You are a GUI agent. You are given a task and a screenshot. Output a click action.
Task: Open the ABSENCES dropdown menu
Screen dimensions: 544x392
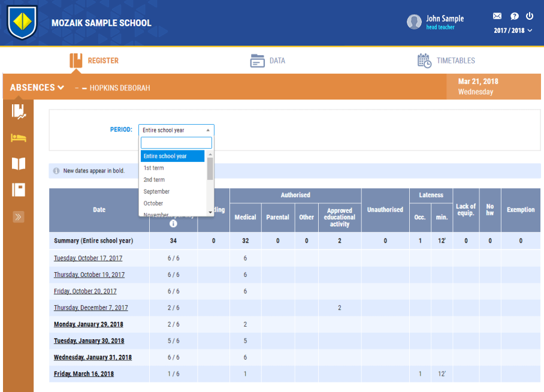[x=37, y=88]
